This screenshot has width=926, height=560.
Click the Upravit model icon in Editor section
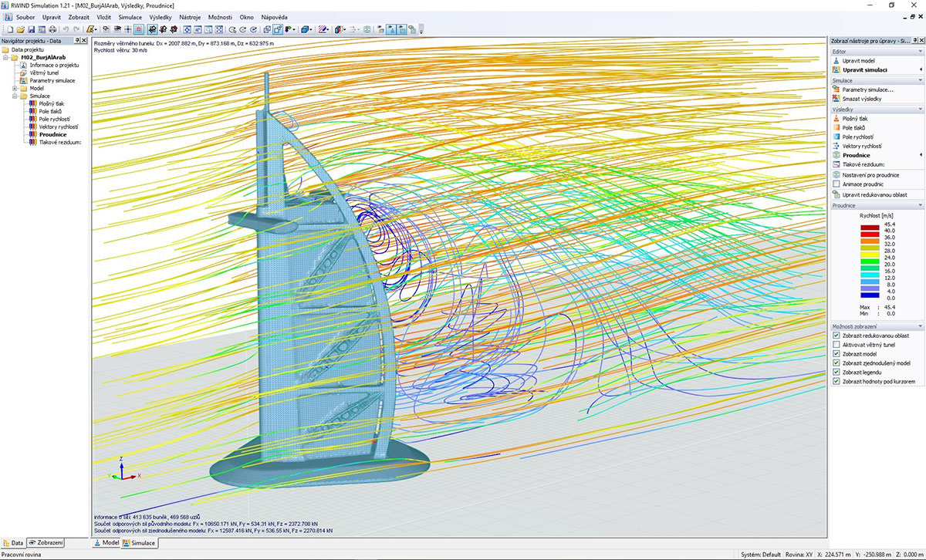coord(836,60)
